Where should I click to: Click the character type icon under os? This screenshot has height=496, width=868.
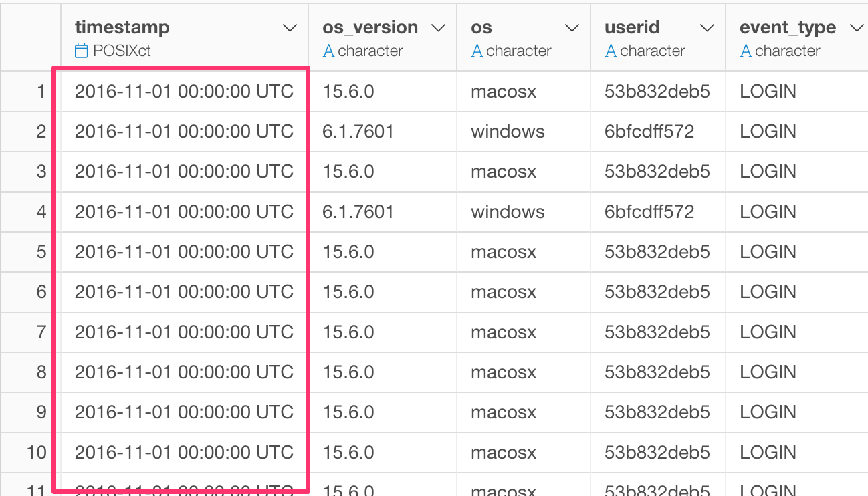[477, 51]
